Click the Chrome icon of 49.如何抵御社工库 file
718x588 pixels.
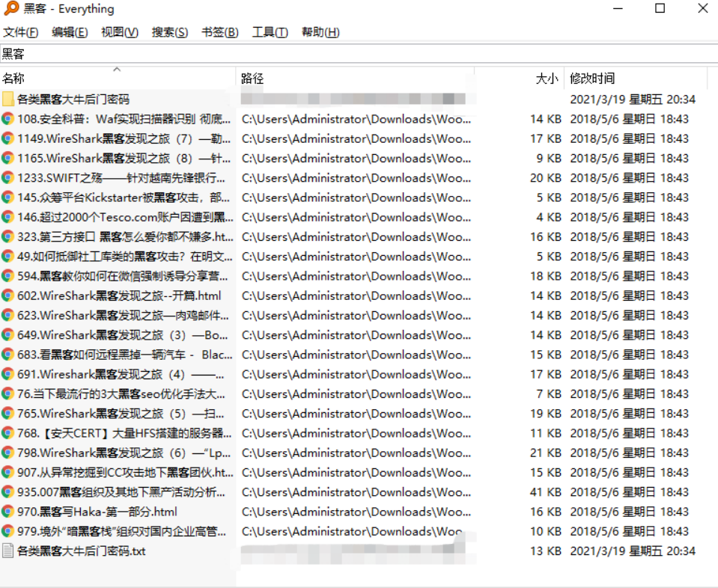click(7, 256)
